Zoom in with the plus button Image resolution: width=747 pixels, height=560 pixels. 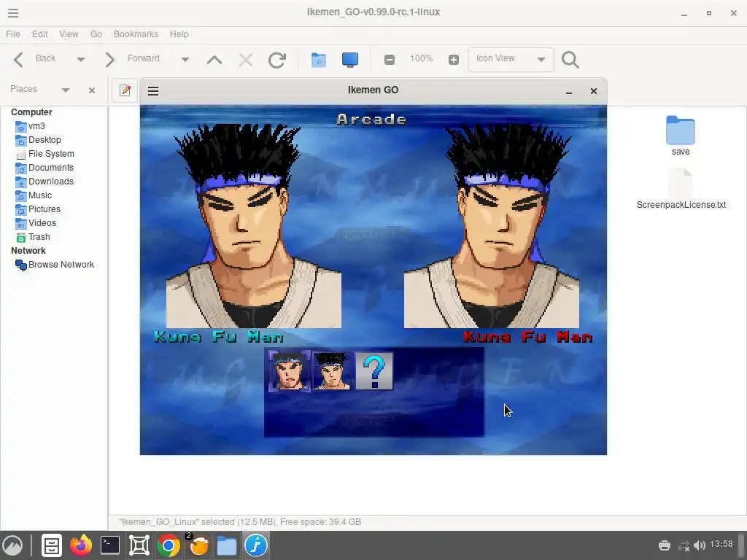pos(454,60)
